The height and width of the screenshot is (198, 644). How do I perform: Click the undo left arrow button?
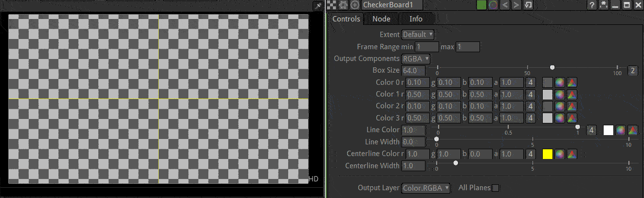click(505, 5)
